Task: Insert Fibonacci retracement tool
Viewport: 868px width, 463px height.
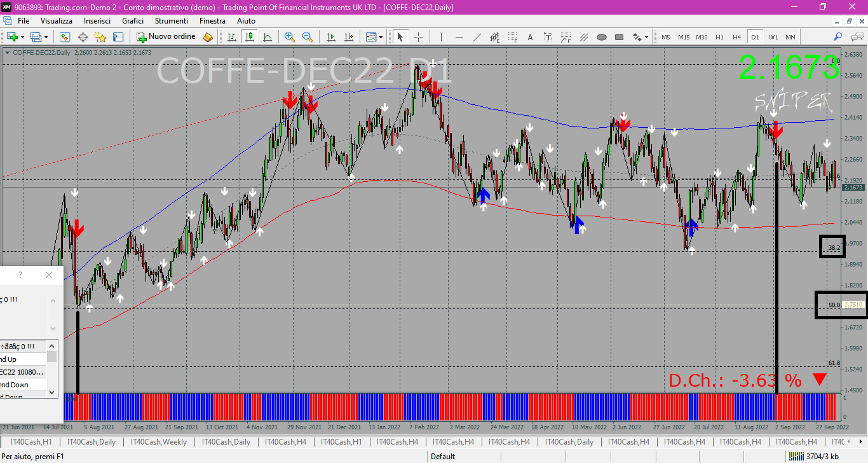Action: [x=513, y=37]
